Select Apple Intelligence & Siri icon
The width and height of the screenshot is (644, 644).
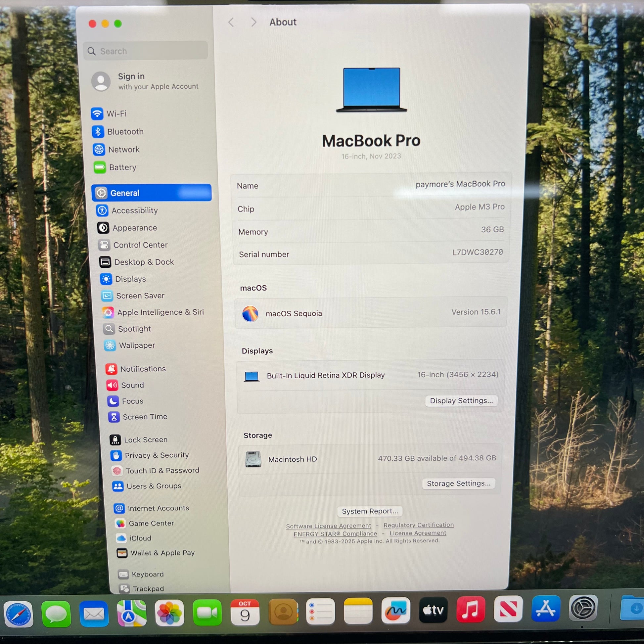[108, 312]
